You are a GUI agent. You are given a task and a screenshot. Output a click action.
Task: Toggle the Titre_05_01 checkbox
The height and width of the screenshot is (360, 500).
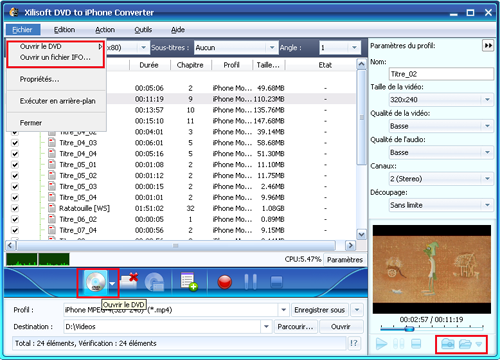[x=15, y=165]
